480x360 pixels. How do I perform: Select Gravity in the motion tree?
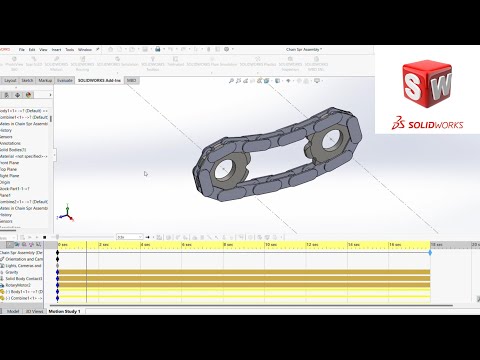[x=12, y=272]
